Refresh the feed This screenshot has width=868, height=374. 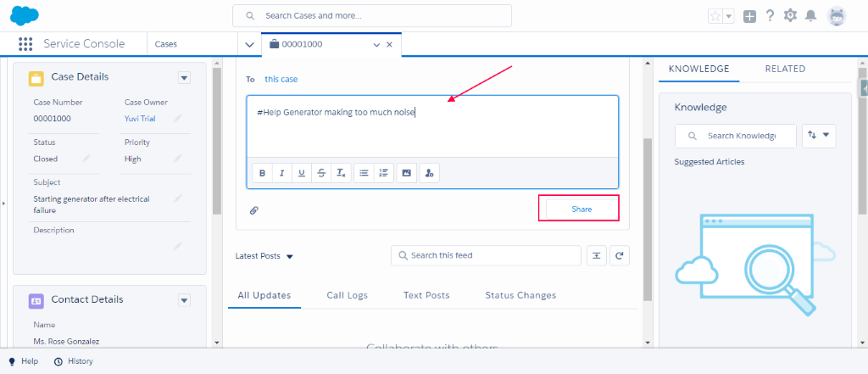(620, 255)
